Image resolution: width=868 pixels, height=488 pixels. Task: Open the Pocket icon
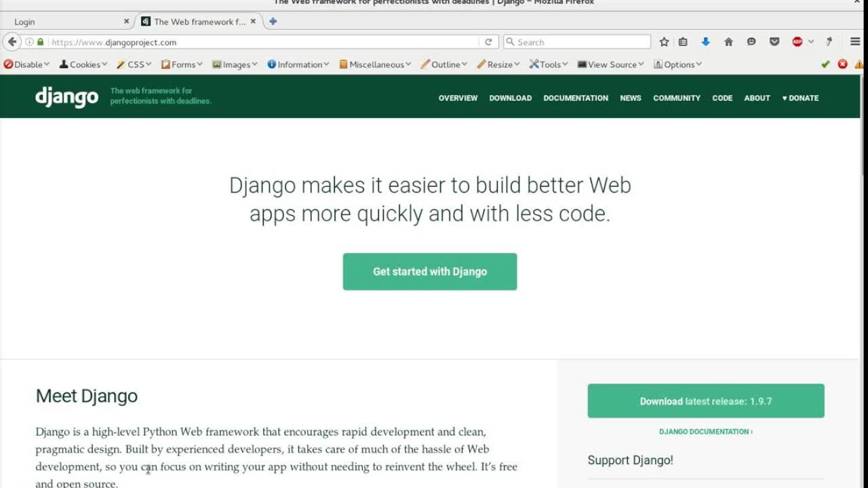coord(774,42)
